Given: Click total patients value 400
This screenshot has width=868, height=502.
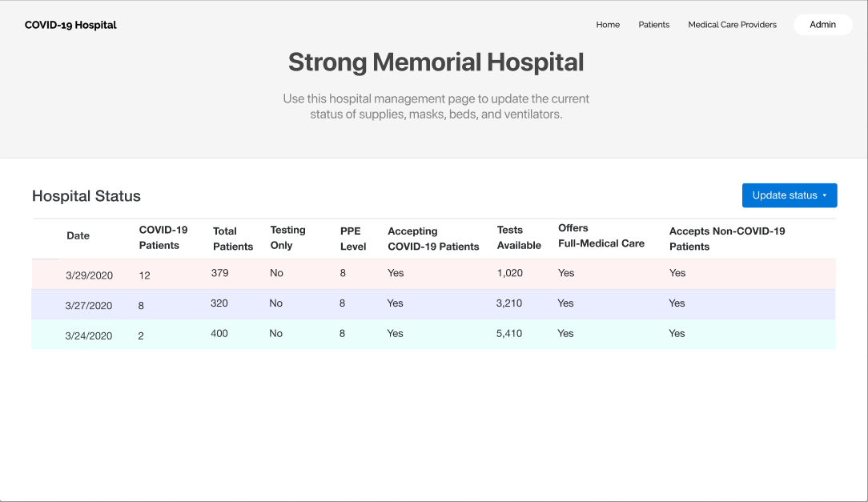Looking at the screenshot, I should point(219,333).
